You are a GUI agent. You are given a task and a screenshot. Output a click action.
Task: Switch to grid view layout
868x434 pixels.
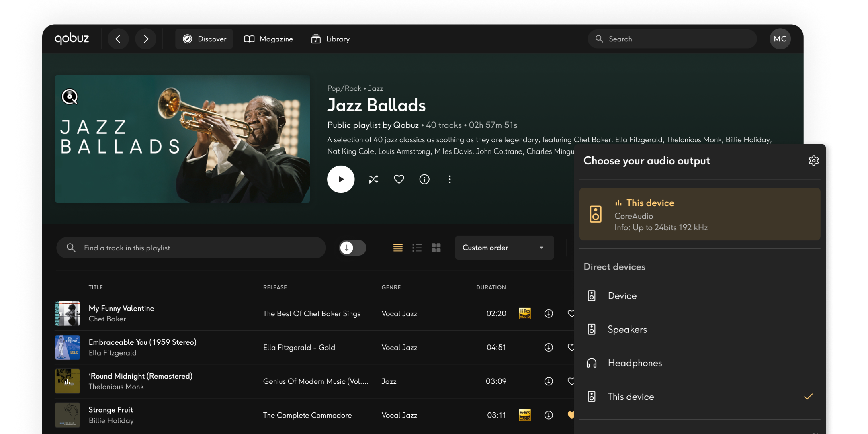point(436,248)
